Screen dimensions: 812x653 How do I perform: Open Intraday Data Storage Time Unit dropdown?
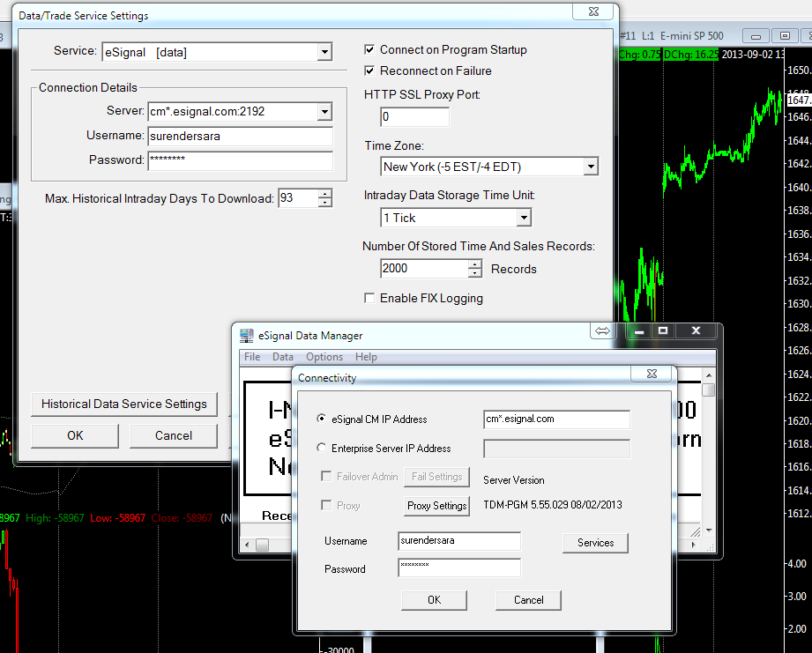click(524, 218)
